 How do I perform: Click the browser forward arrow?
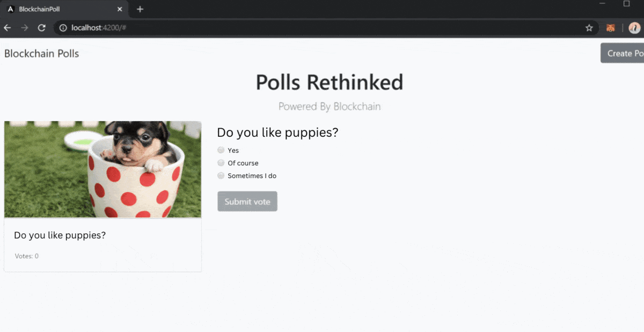click(24, 28)
